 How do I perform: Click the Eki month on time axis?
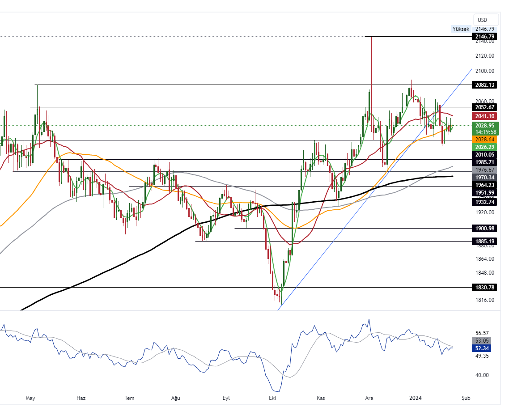271,398
